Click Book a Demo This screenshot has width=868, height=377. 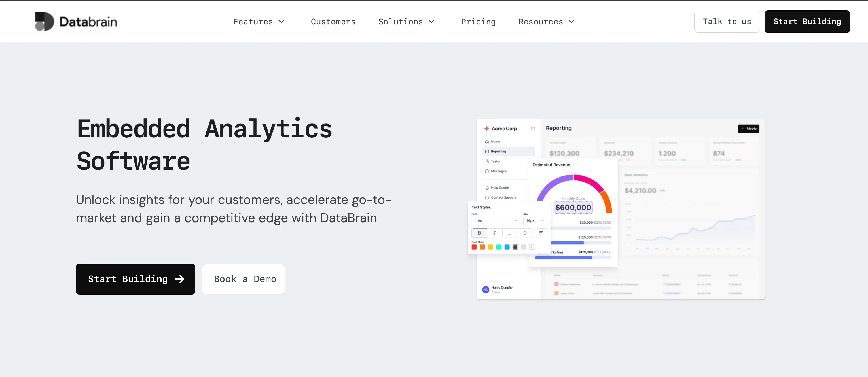coord(244,279)
